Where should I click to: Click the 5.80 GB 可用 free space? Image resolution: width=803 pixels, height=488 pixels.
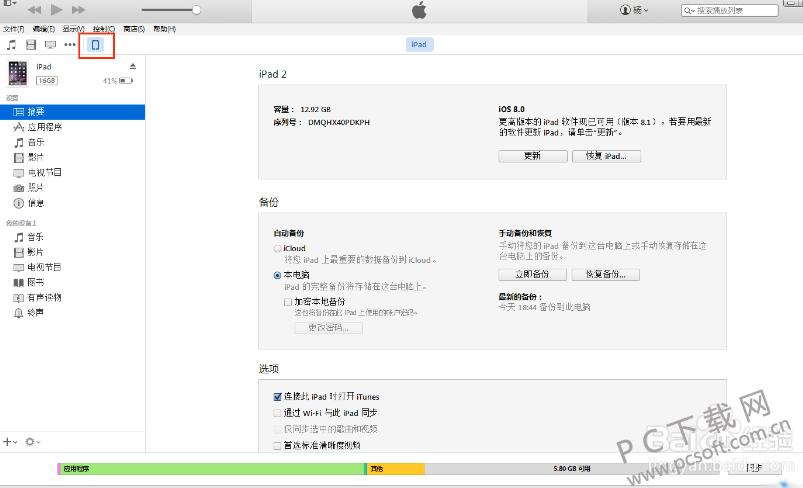572,469
